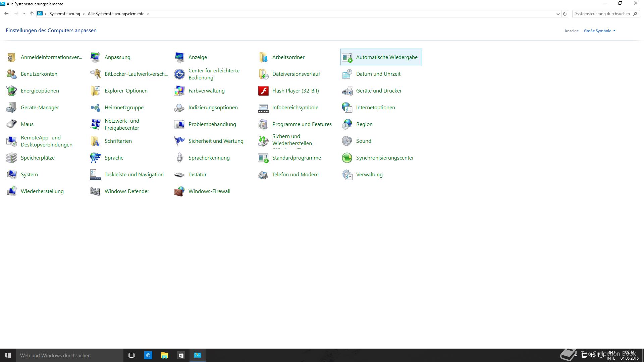Viewport: 644px width, 362px height.
Task: Refresh the Control Panel view
Action: pos(565,14)
